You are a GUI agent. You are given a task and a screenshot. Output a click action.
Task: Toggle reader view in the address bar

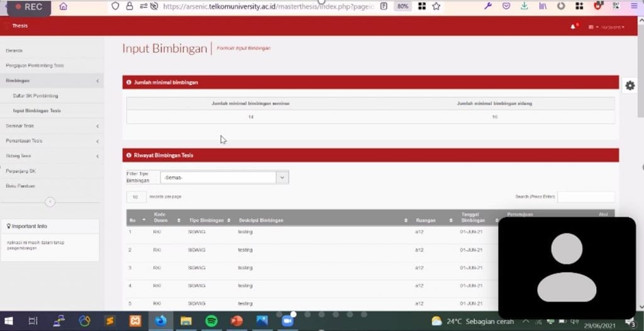click(384, 6)
